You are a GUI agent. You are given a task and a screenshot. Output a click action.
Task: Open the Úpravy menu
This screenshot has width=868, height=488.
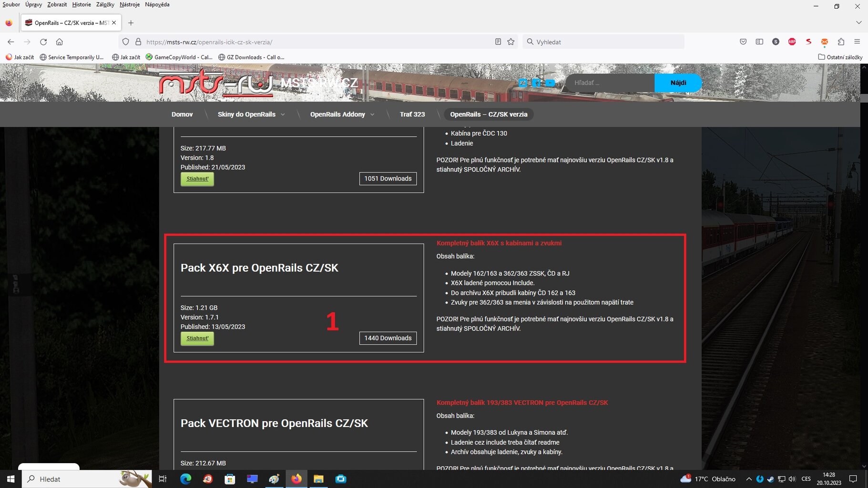tap(33, 4)
